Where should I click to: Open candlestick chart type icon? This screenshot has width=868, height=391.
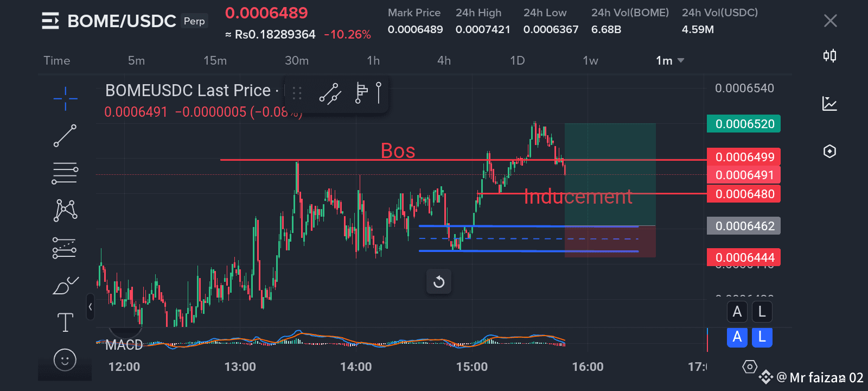(829, 55)
